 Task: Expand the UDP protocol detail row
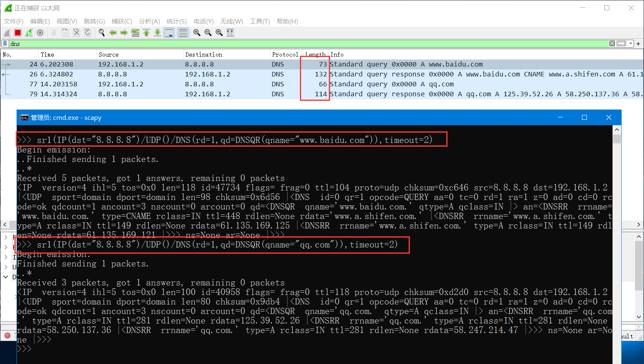coord(6,267)
